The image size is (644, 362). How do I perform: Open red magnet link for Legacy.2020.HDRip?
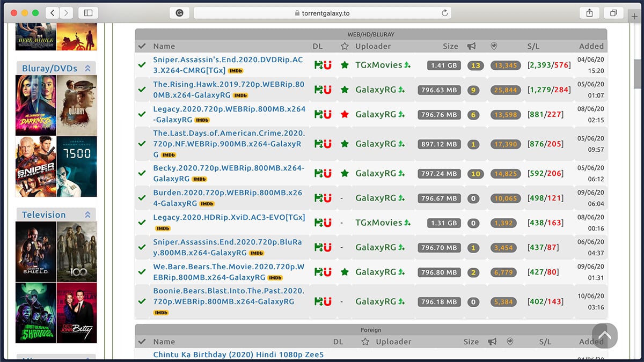click(x=327, y=223)
